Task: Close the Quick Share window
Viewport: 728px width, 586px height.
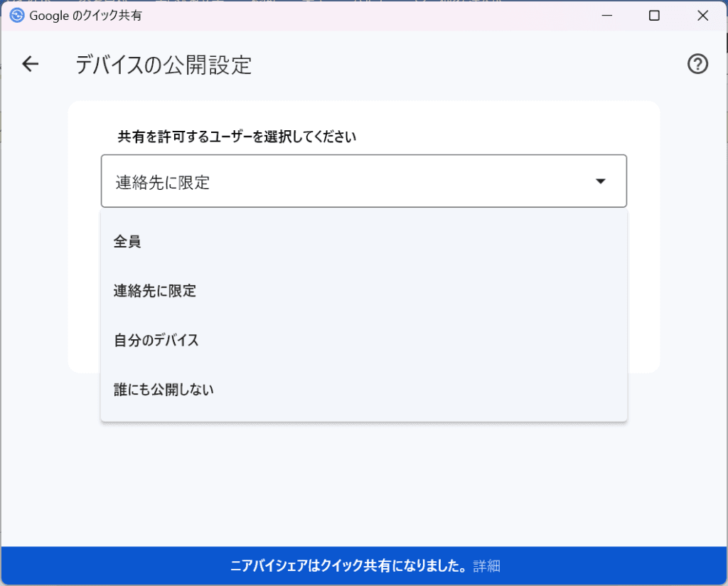Action: [703, 14]
